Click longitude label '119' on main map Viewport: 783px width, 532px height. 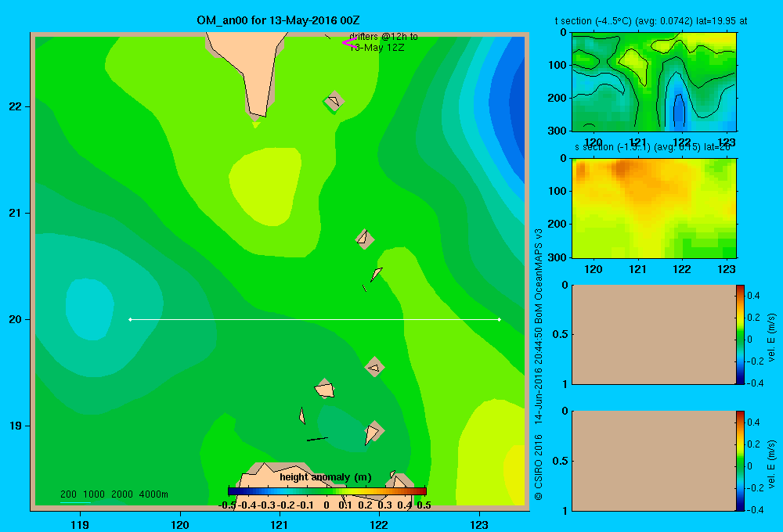pyautogui.click(x=80, y=525)
